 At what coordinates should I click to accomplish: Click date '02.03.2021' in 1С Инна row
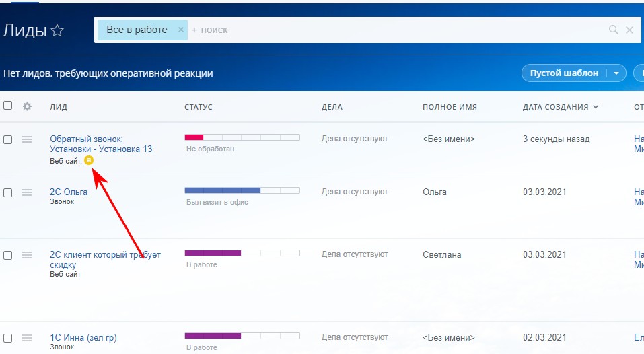[x=544, y=338]
